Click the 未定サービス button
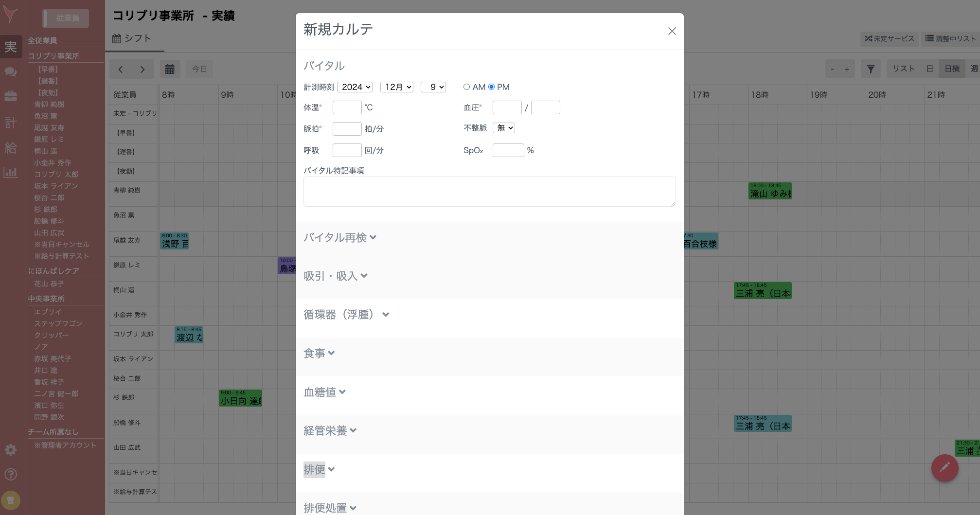The width and height of the screenshot is (980, 515). [x=889, y=38]
